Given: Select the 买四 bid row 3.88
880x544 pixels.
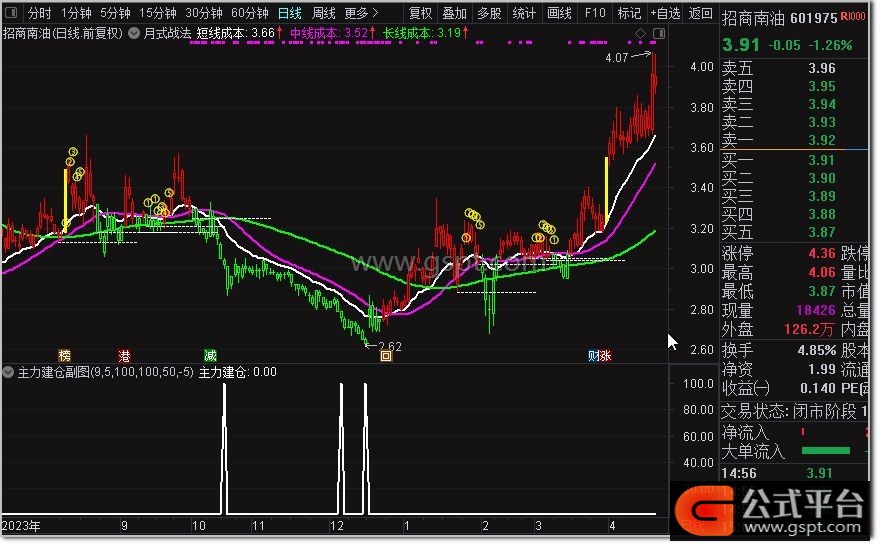Looking at the screenshot, I should click(x=794, y=214).
